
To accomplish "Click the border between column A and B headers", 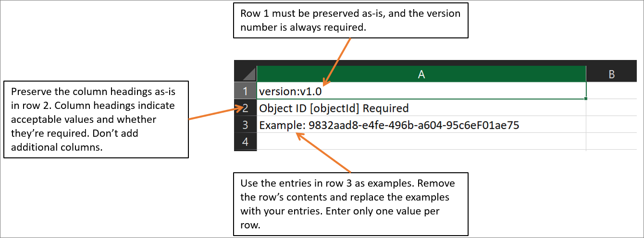I will (586, 73).
